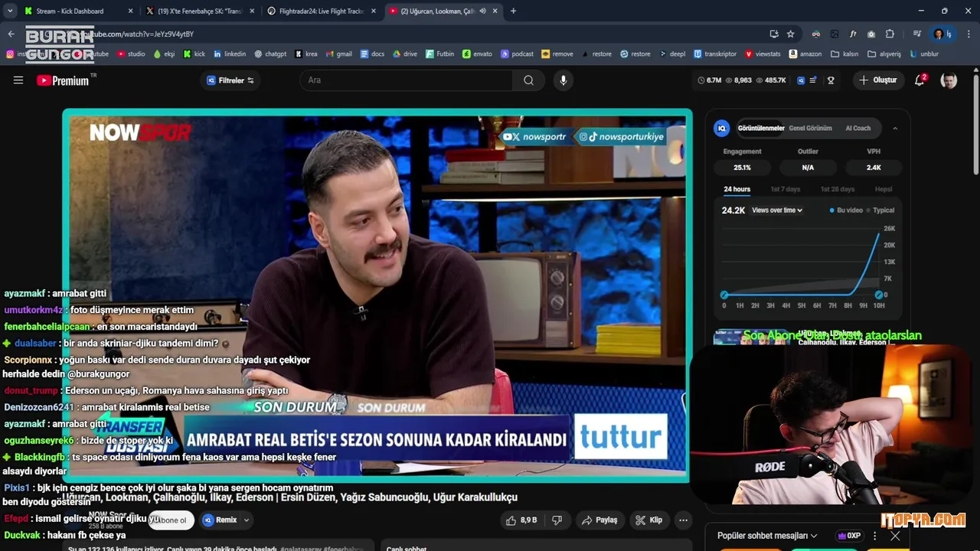The height and width of the screenshot is (551, 980).
Task: Open the amazon bookmark
Action: [805, 54]
